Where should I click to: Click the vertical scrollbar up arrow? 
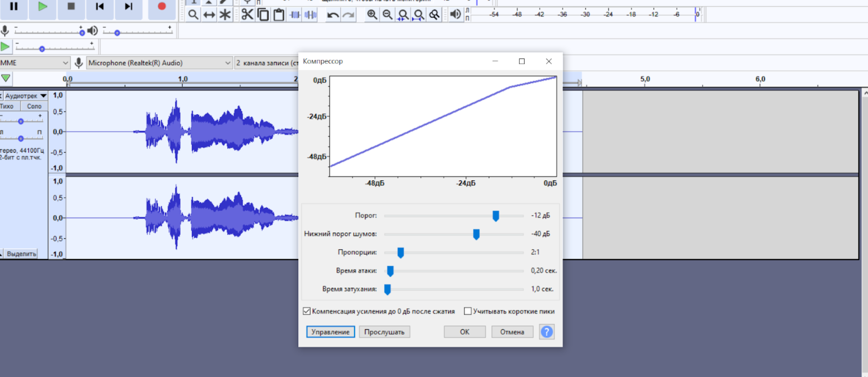coord(865,93)
